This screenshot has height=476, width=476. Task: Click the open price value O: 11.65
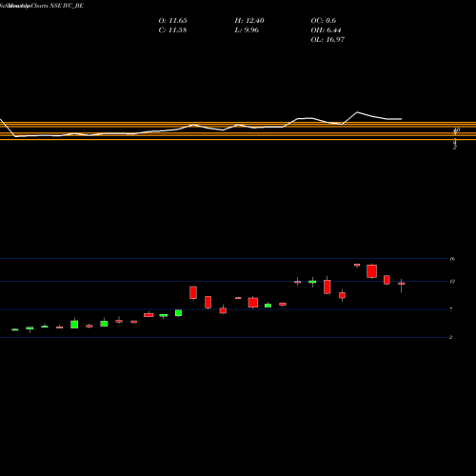pyautogui.click(x=172, y=21)
